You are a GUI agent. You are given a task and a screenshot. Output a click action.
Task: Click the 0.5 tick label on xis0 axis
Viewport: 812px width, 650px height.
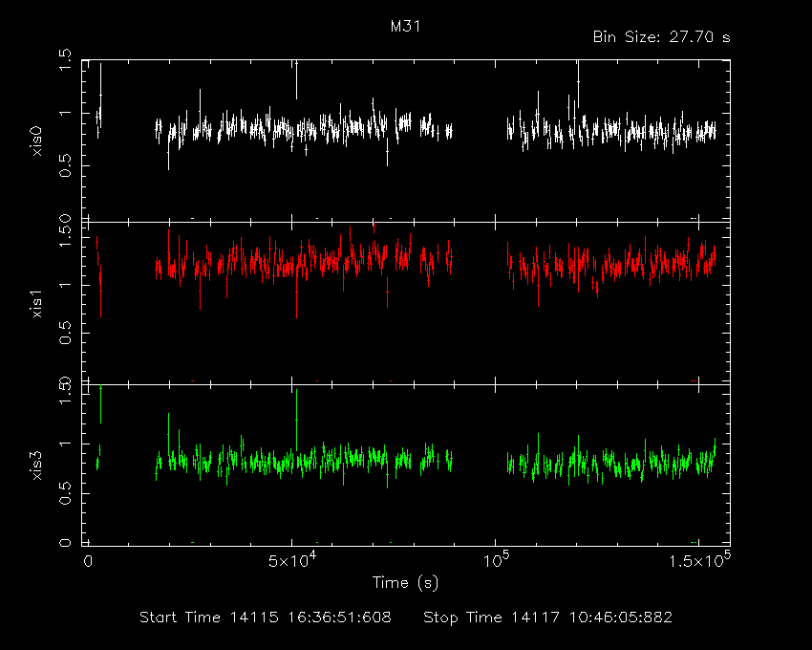pos(65,166)
